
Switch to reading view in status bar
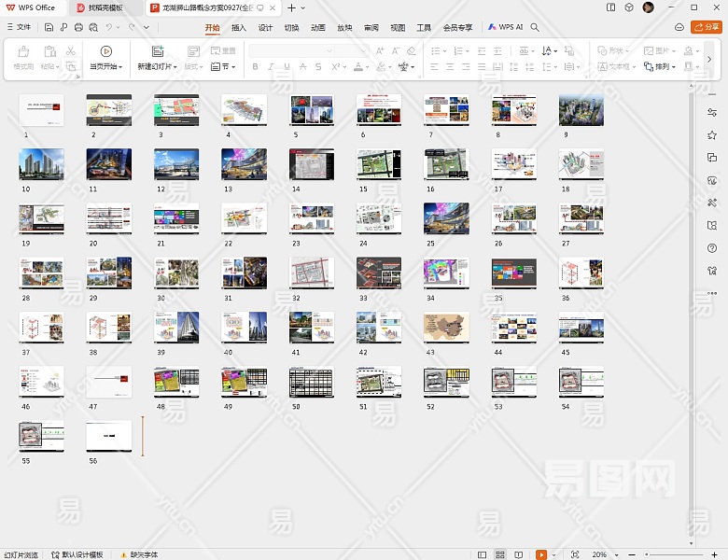pos(519,554)
